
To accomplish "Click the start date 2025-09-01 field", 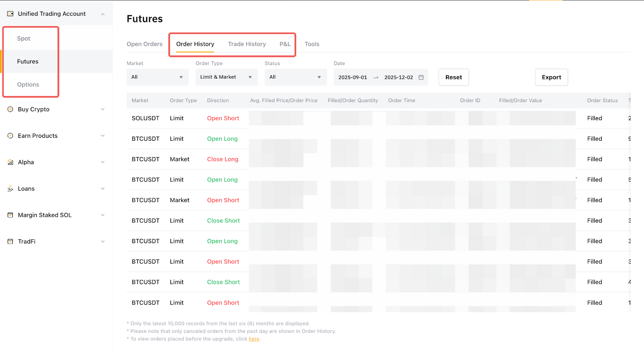I will [353, 77].
